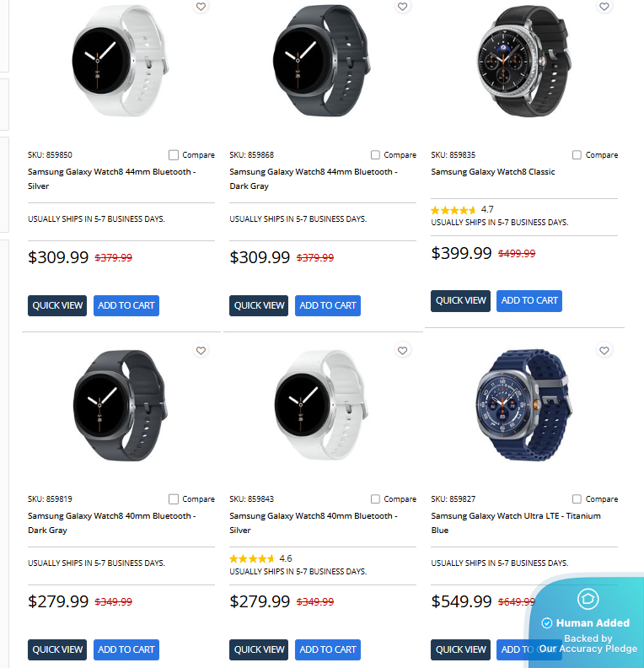The height and width of the screenshot is (668, 644).
Task: Toggle Compare for Watch8 40mm Dark Gray
Action: [174, 499]
